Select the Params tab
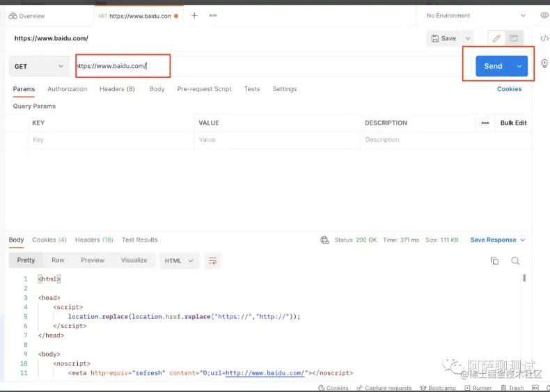Image resolution: width=550 pixels, height=392 pixels. (24, 89)
